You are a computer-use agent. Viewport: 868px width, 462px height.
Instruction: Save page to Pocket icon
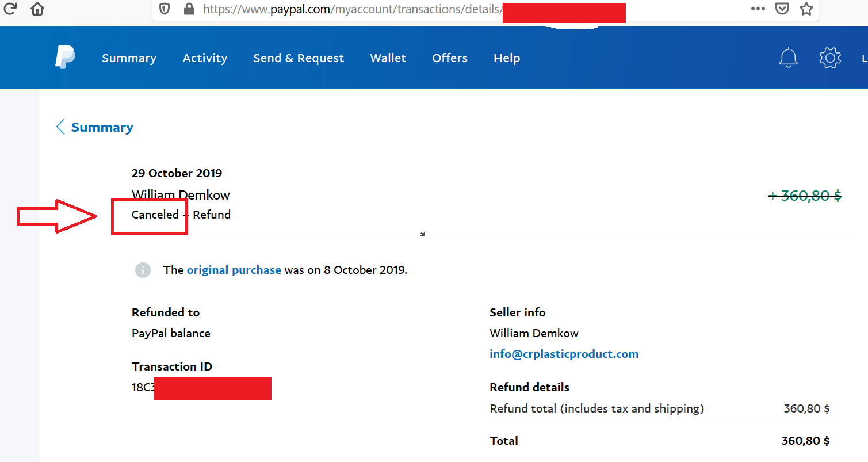click(782, 9)
